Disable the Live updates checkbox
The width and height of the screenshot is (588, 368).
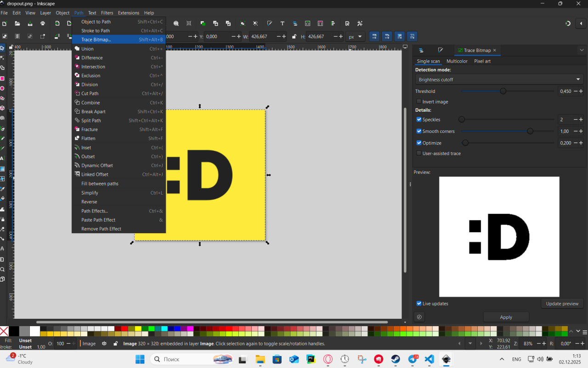pos(419,304)
